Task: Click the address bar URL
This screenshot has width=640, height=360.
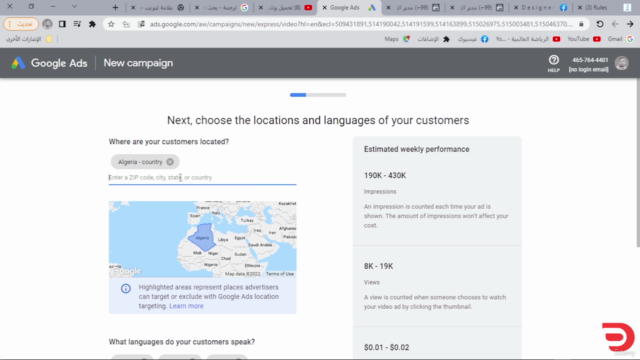Action: click(361, 24)
